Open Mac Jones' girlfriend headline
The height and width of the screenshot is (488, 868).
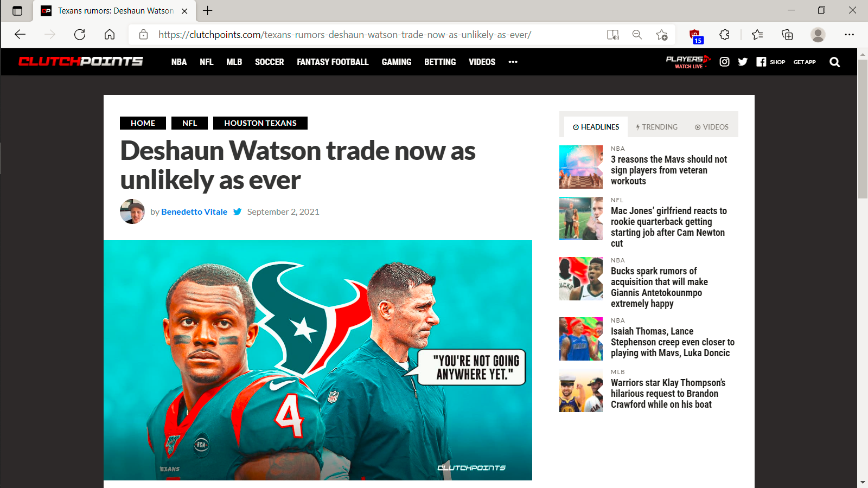(x=669, y=227)
